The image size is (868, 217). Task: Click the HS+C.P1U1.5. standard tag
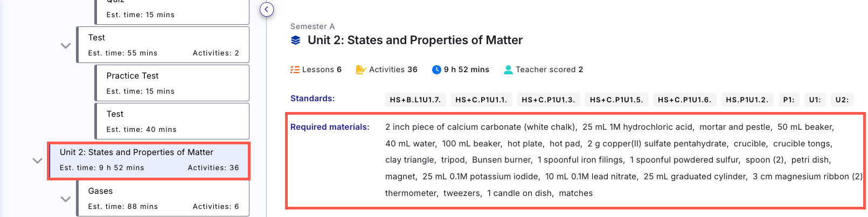pos(616,100)
